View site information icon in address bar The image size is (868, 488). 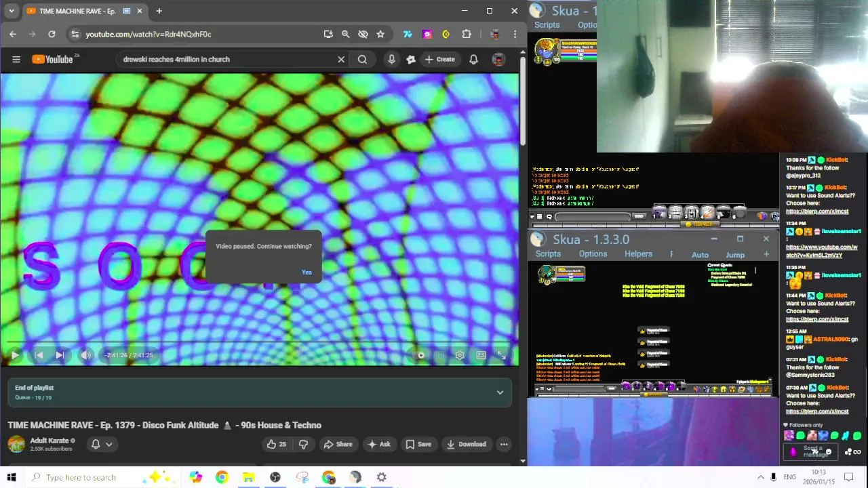coord(75,34)
